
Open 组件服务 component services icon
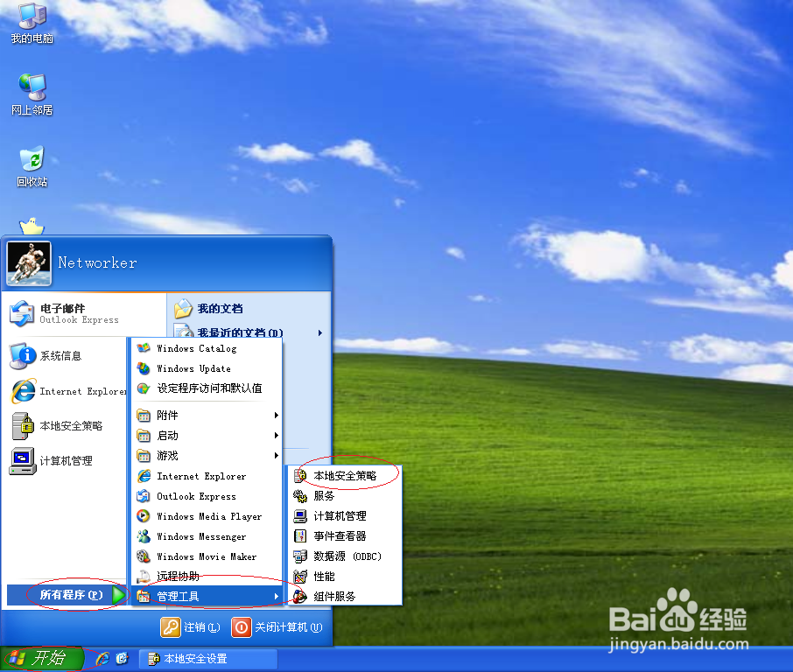[300, 597]
